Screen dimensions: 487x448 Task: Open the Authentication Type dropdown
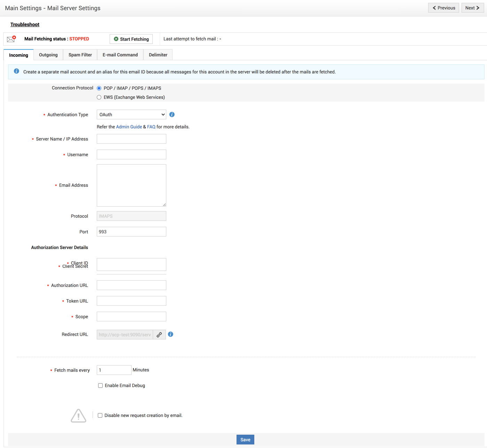[131, 114]
